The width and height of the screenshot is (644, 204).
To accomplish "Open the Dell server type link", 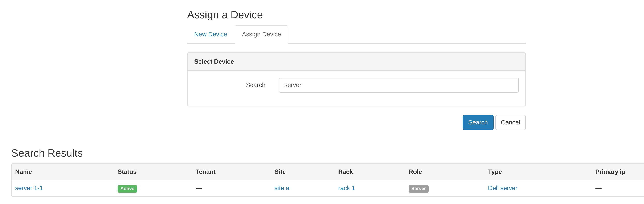I will pyautogui.click(x=502, y=188).
